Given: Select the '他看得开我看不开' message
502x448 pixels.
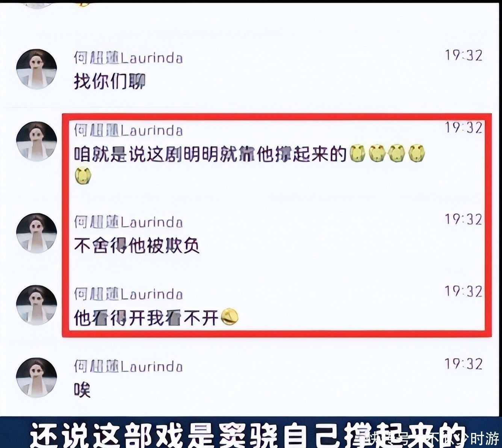Looking at the screenshot, I should coord(146,318).
